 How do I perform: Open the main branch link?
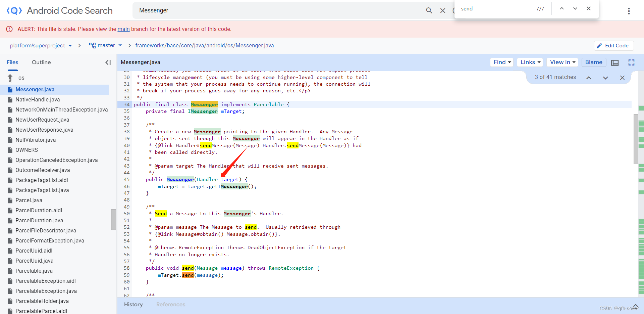[x=123, y=29]
